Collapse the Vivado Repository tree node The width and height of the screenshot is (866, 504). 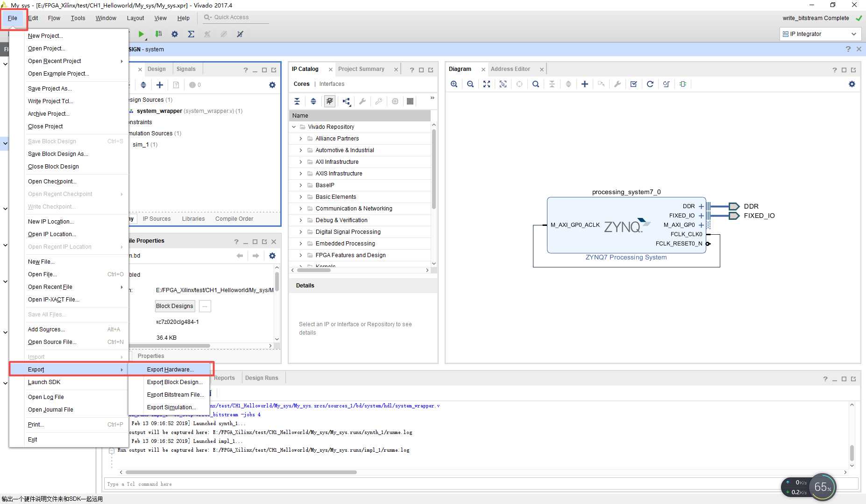[x=294, y=127]
